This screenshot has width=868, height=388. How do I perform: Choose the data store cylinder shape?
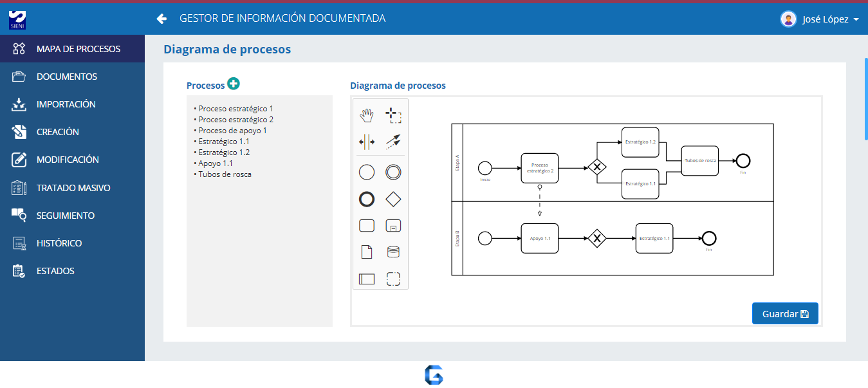393,252
